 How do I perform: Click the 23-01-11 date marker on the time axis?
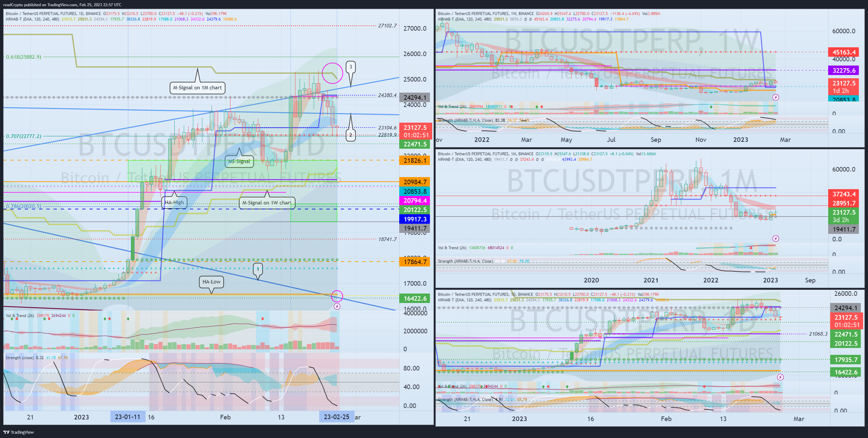128,417
